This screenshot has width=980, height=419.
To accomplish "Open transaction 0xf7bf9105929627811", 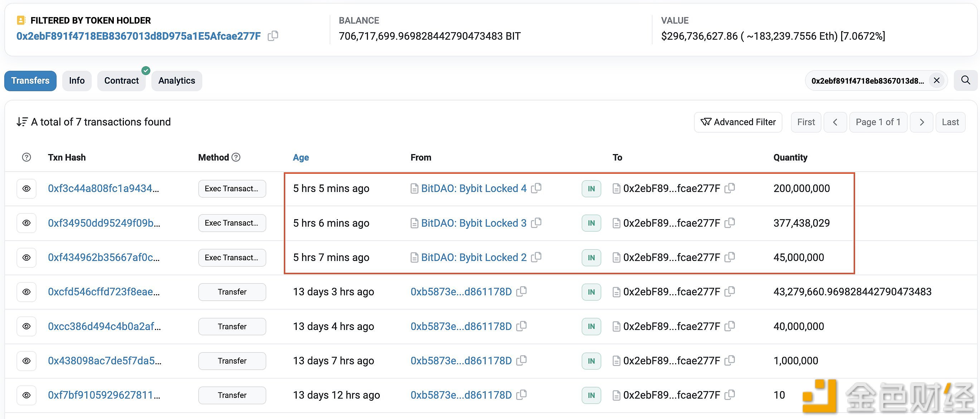I will (104, 395).
